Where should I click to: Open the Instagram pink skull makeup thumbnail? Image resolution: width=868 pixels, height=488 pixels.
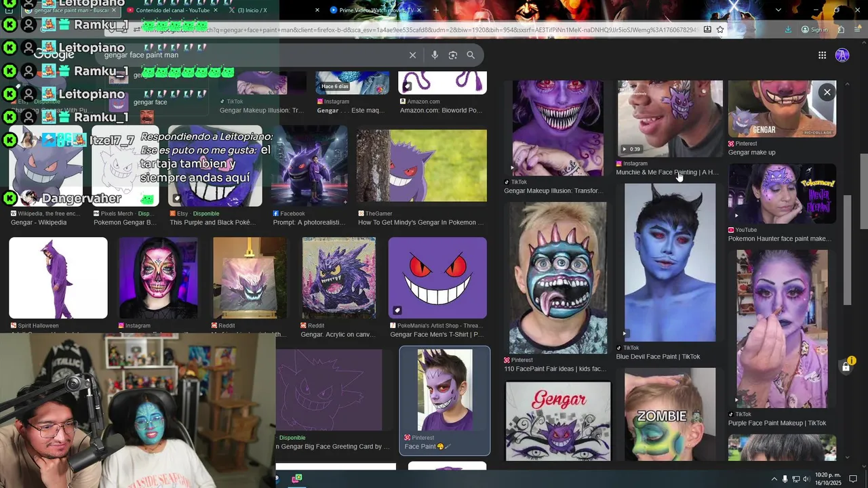(x=158, y=278)
